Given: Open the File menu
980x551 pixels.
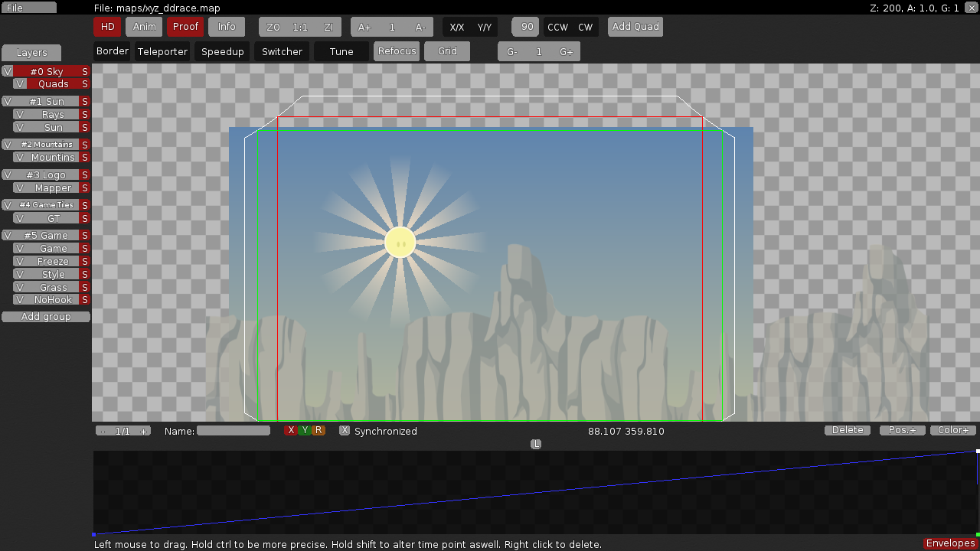Looking at the screenshot, I should click(x=28, y=8).
